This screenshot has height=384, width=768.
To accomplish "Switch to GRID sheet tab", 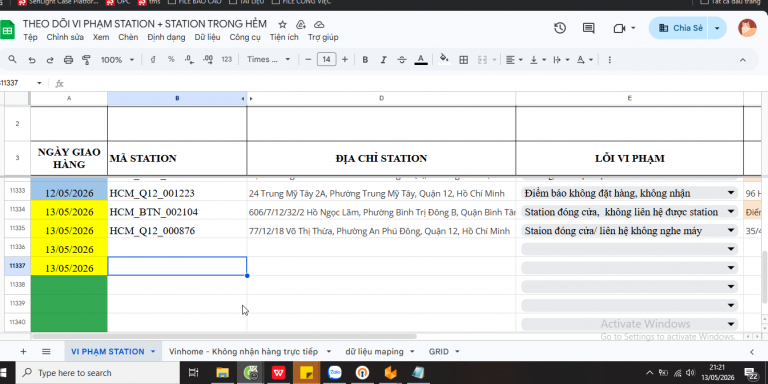I will pyautogui.click(x=438, y=352).
